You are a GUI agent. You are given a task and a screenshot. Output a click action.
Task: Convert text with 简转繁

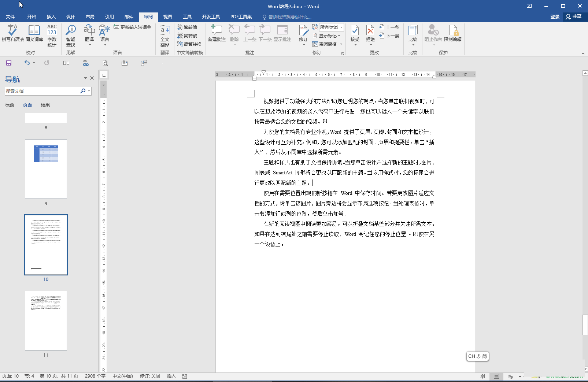pos(187,36)
